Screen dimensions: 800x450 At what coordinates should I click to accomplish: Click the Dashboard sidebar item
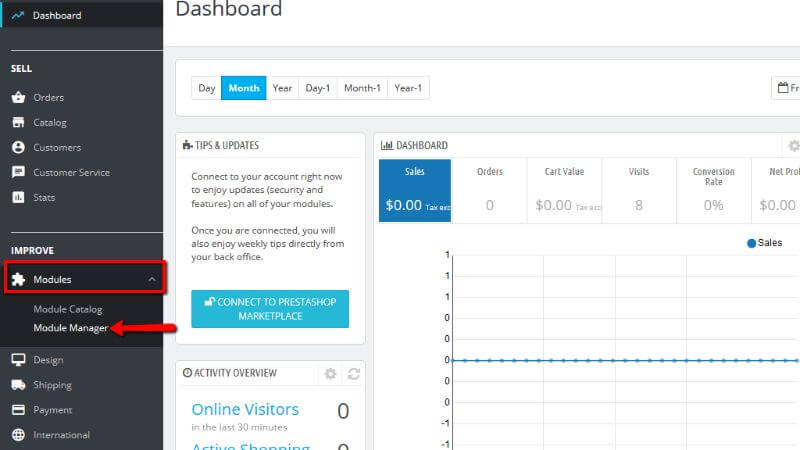pos(82,15)
